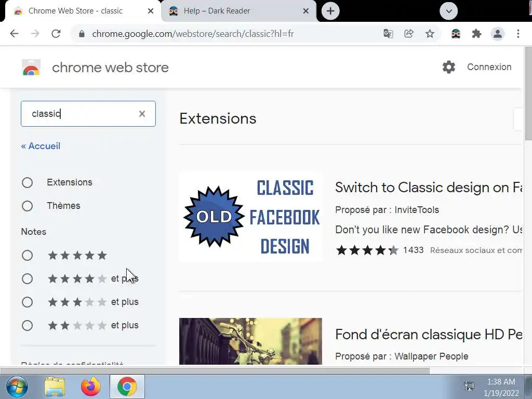
Task: Click the address bar URL
Action: coord(193,34)
